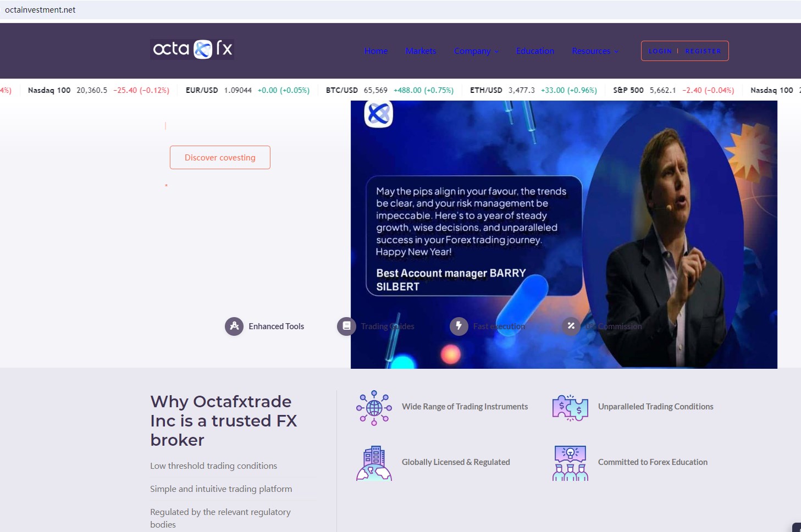Click the Discover covesting button
801x532 pixels.
[x=220, y=158]
